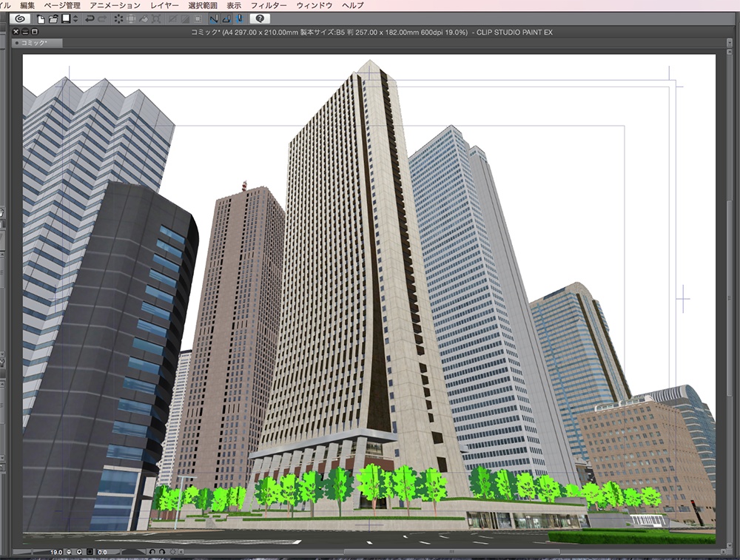
Task: Click the Fit-to-window icon in the bottom bar
Action: (x=88, y=551)
